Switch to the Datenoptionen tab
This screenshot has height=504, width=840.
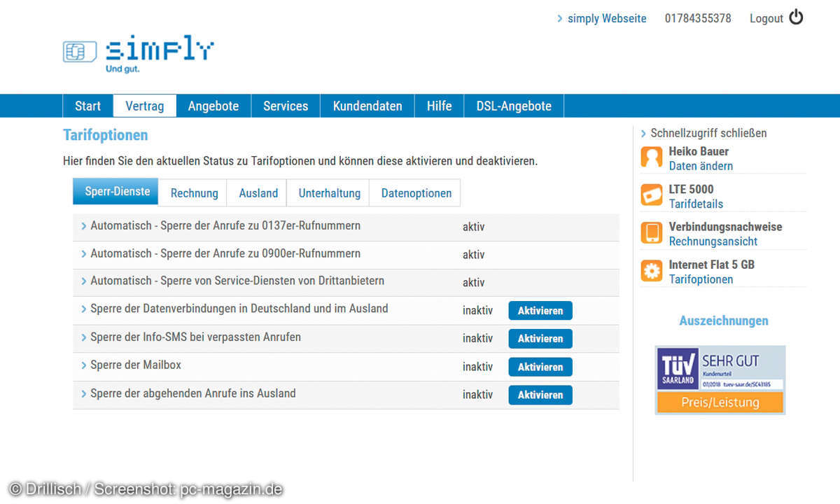[x=416, y=193]
